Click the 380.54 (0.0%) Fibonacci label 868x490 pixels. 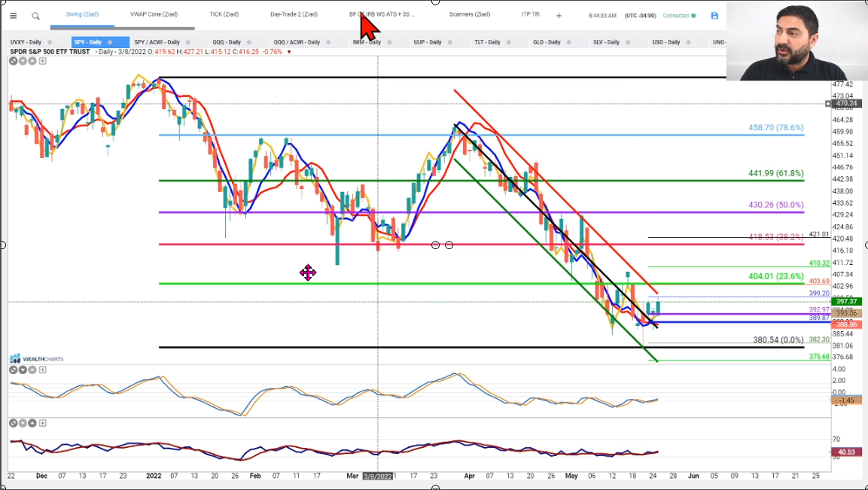tap(778, 340)
